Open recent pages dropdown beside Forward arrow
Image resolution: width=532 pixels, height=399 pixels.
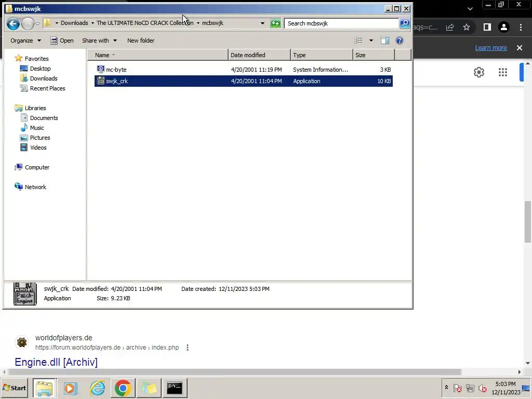coord(37,23)
